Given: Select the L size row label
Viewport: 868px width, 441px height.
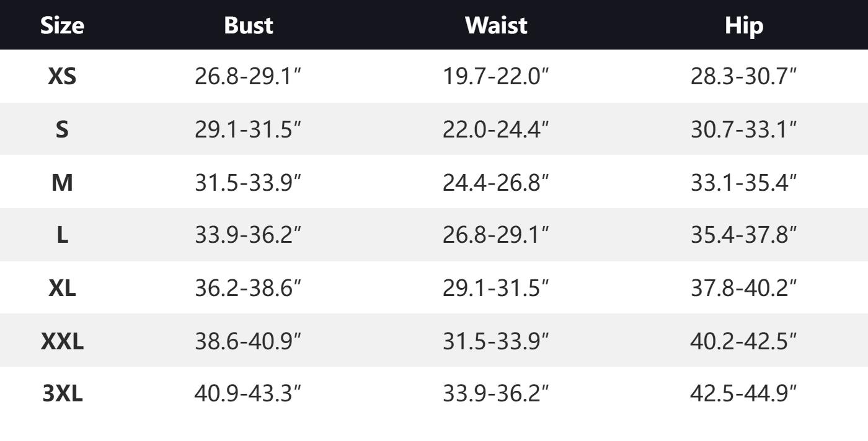Looking at the screenshot, I should click(62, 235).
